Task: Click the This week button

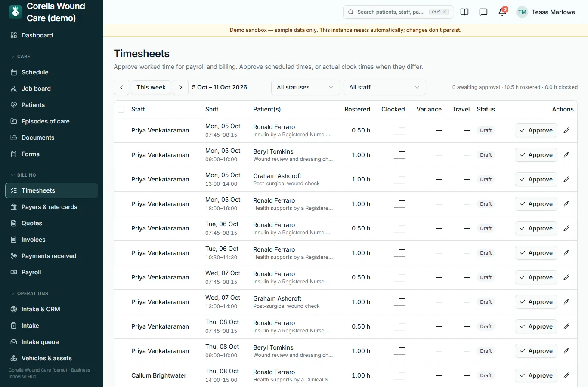Action: [151, 87]
